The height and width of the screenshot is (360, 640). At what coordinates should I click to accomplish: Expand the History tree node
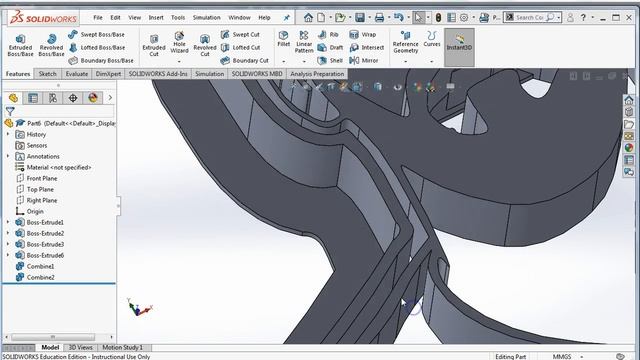(8, 134)
